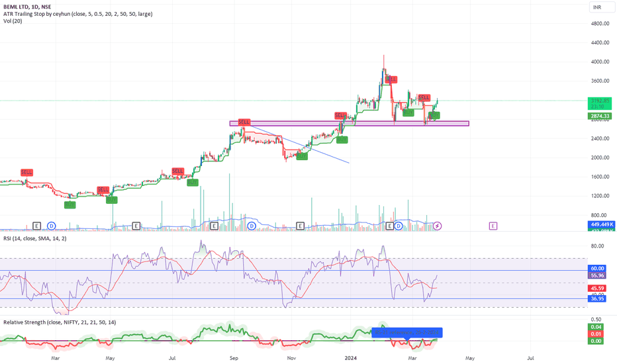Click the purple upcoming earnings E marker
Screen dimensions: 617x364
(493, 226)
